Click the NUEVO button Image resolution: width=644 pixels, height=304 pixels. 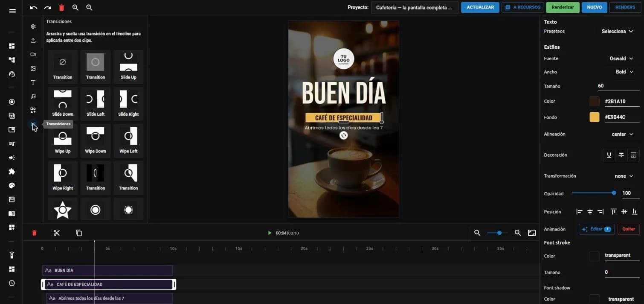(x=595, y=8)
